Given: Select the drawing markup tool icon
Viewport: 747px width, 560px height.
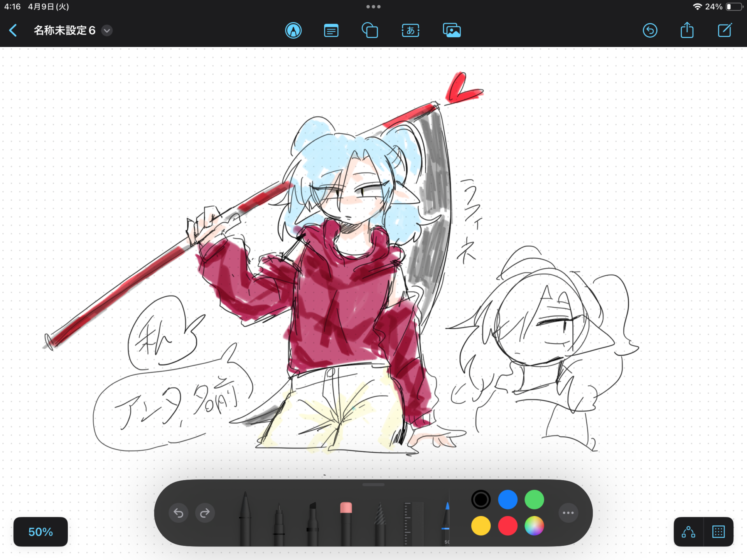Looking at the screenshot, I should (x=293, y=30).
